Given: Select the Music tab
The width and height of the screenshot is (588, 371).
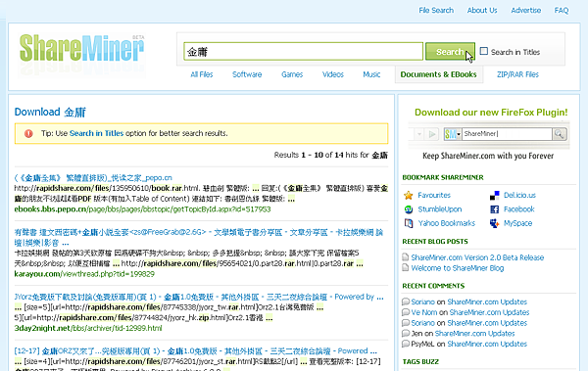Looking at the screenshot, I should tap(371, 74).
